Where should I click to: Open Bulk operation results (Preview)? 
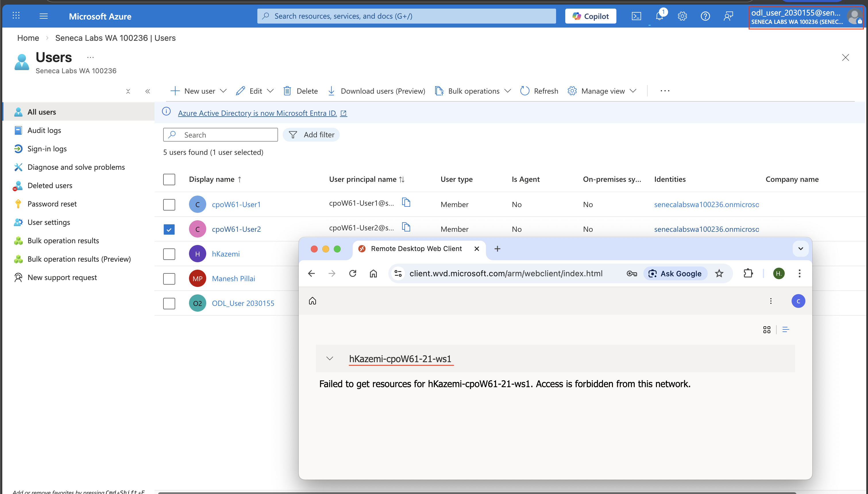click(x=79, y=259)
